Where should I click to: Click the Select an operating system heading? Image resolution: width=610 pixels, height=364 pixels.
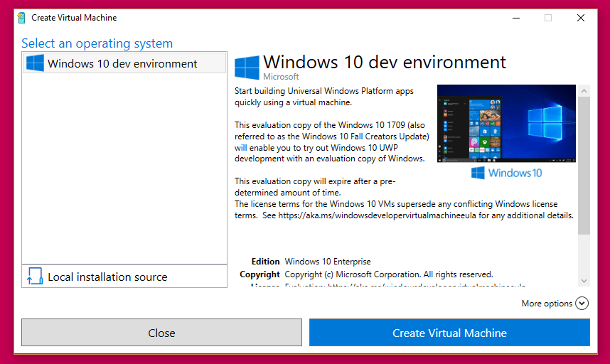97,43
